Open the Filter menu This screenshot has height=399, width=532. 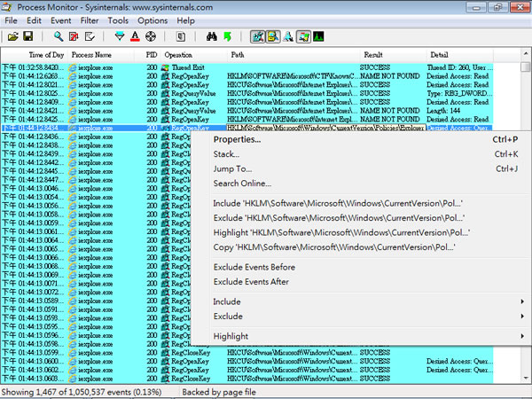pyautogui.click(x=90, y=20)
